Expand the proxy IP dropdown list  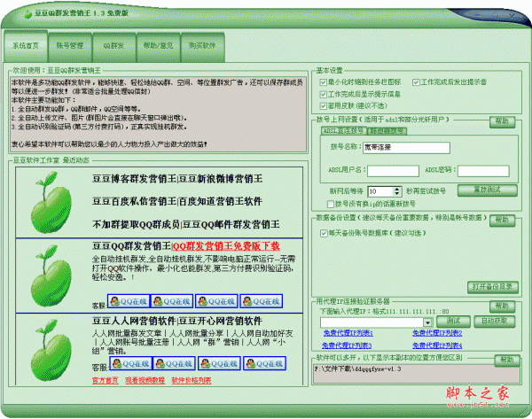click(428, 322)
